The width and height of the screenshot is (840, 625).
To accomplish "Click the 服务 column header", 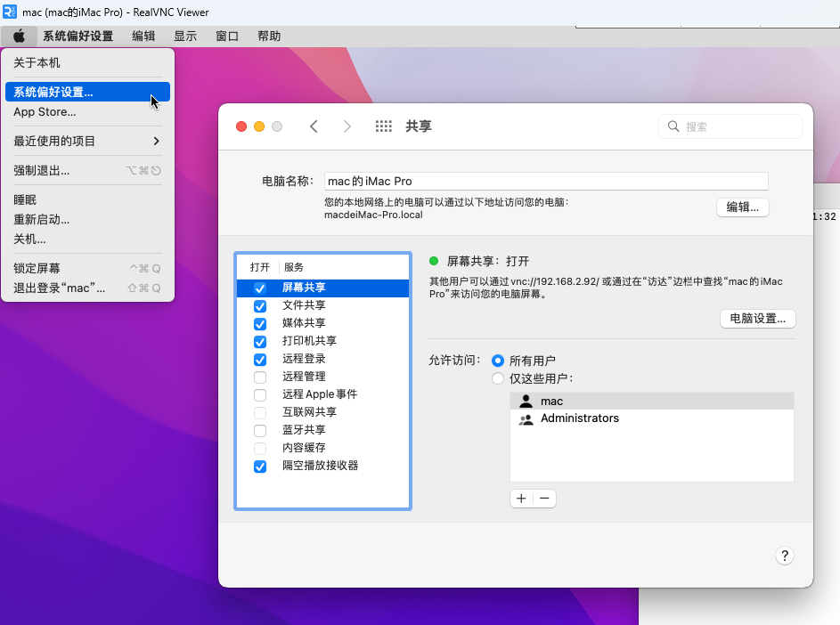I will (294, 267).
